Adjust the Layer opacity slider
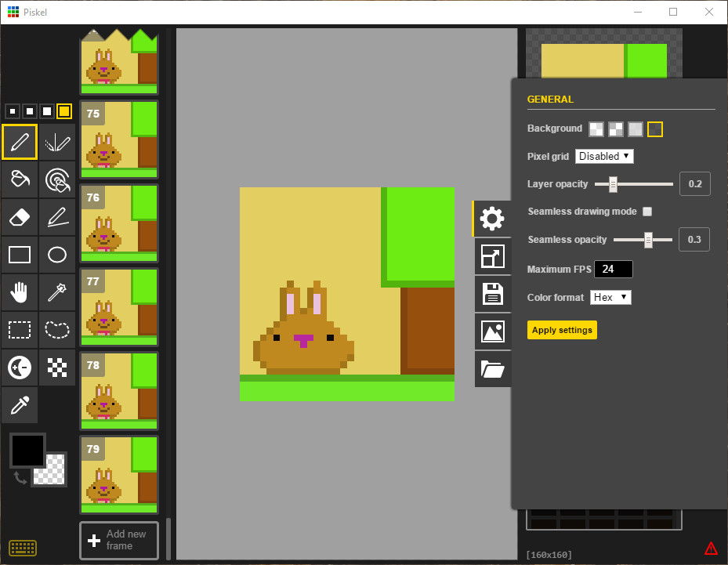Image resolution: width=728 pixels, height=565 pixels. click(x=633, y=184)
